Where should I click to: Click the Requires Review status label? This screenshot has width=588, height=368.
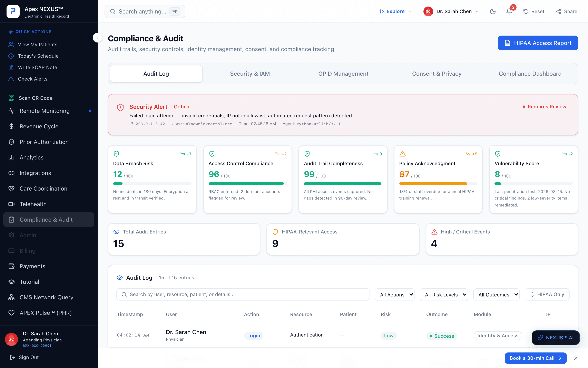[544, 107]
